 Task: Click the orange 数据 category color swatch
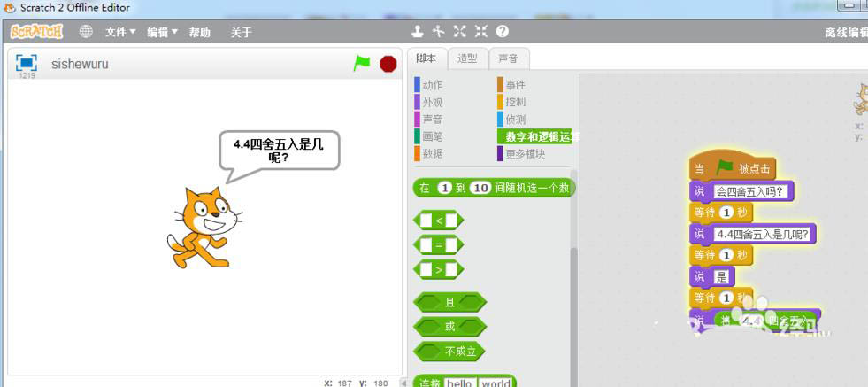[x=417, y=153]
